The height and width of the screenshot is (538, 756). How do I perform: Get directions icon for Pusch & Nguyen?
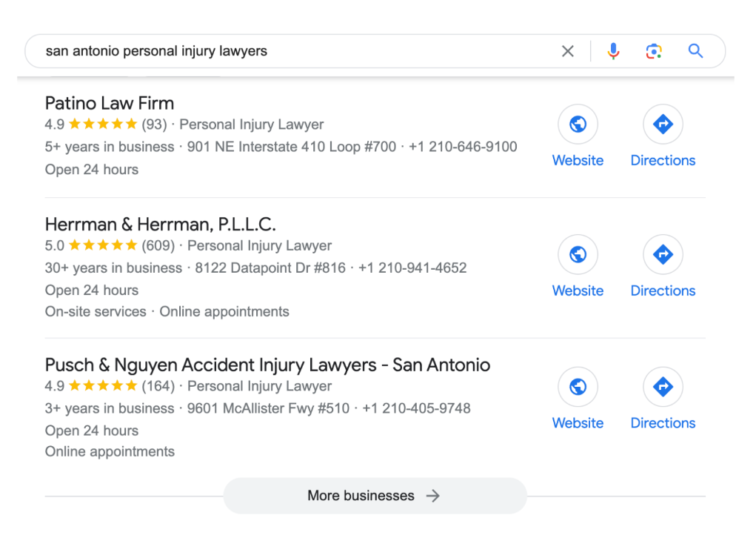click(x=663, y=387)
